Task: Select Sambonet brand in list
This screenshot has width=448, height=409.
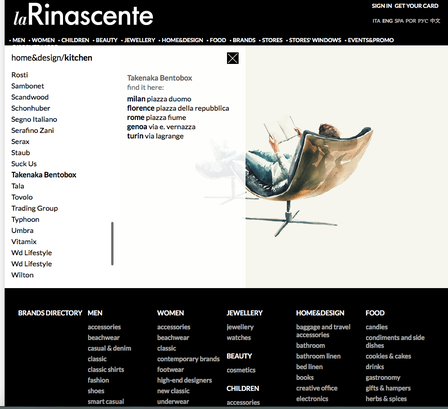Action: click(28, 86)
